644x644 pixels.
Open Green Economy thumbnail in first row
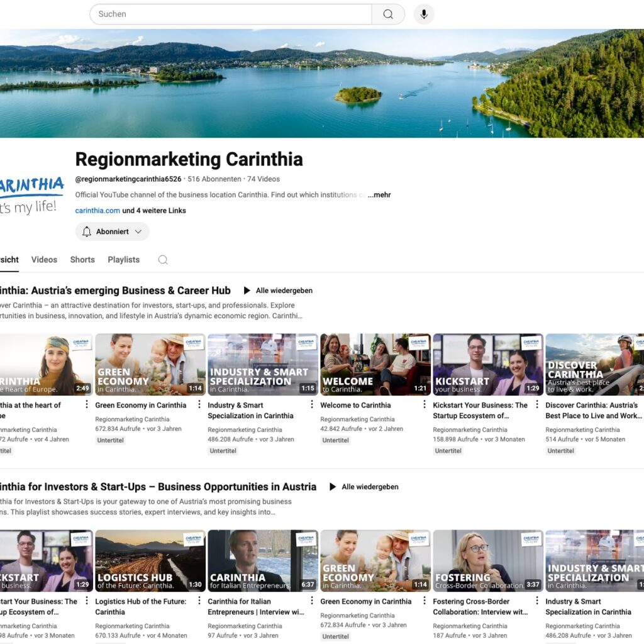click(x=150, y=364)
